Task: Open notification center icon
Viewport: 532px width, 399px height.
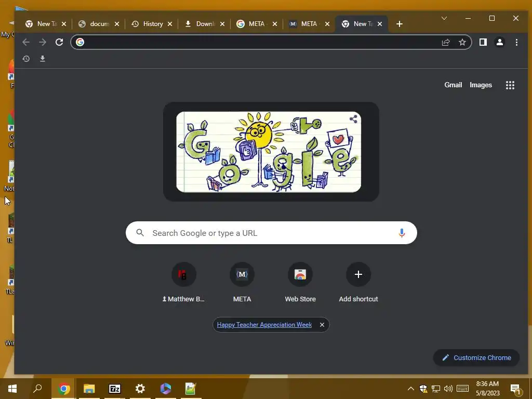Action: [x=515, y=389]
